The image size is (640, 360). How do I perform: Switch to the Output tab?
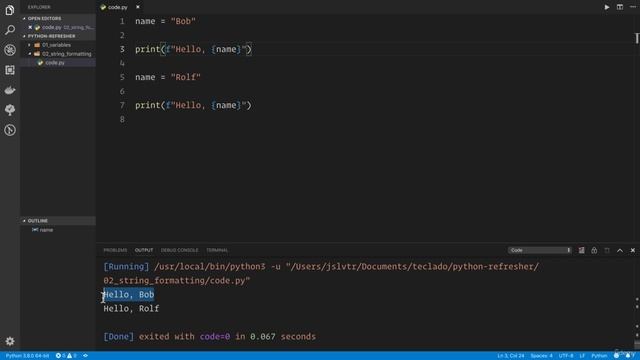[x=144, y=250]
